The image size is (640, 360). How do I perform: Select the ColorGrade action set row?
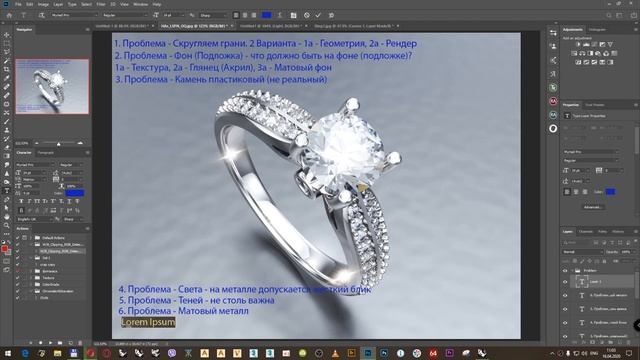[51, 284]
